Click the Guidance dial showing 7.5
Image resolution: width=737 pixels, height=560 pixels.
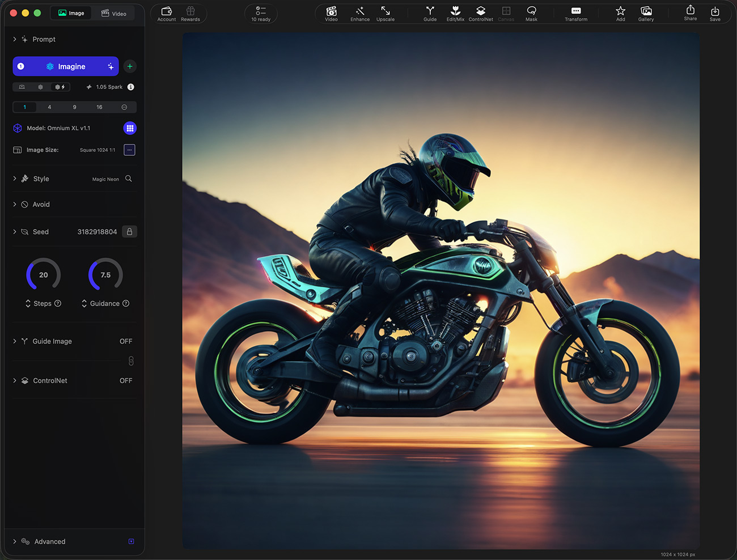click(x=105, y=275)
